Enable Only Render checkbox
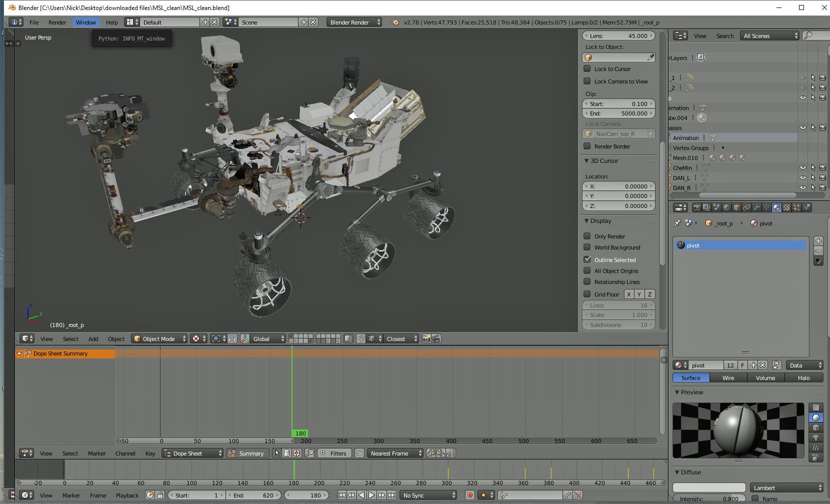The image size is (830, 504). click(587, 236)
